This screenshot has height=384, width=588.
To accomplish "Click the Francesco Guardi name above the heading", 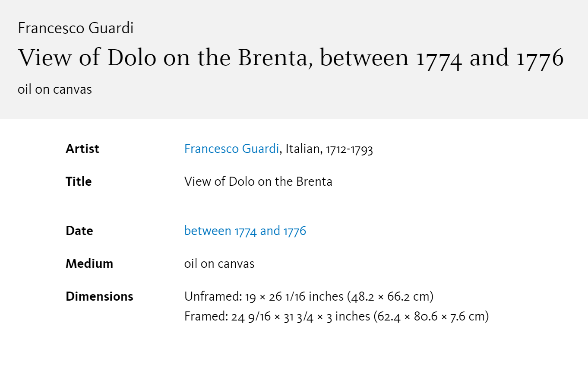I will click(x=76, y=28).
